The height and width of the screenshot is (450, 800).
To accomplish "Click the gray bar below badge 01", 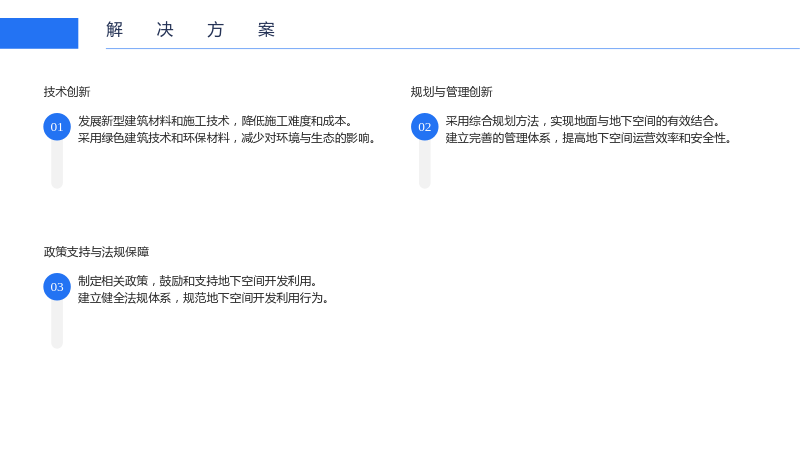I will (57, 164).
